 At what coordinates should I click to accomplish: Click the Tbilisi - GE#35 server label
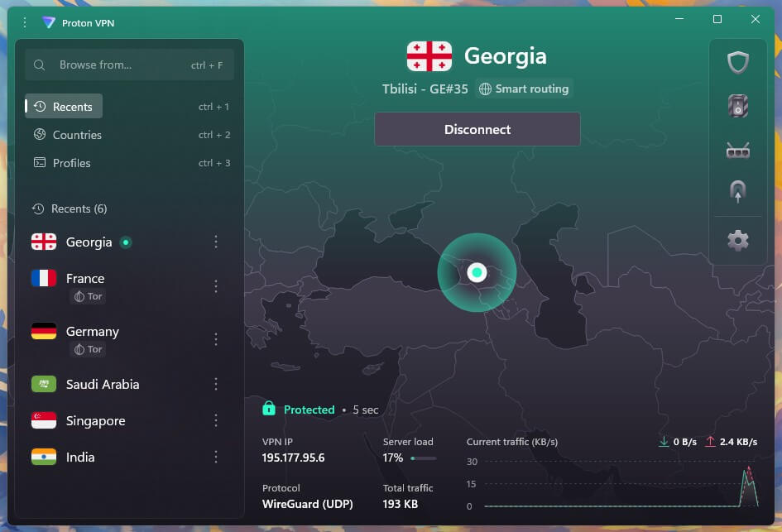tap(425, 89)
